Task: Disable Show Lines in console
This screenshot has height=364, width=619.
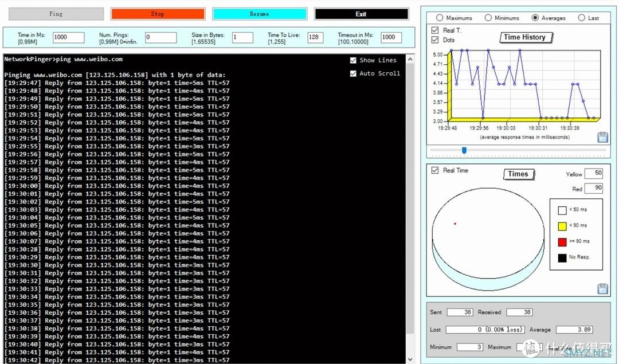Action: tap(353, 60)
